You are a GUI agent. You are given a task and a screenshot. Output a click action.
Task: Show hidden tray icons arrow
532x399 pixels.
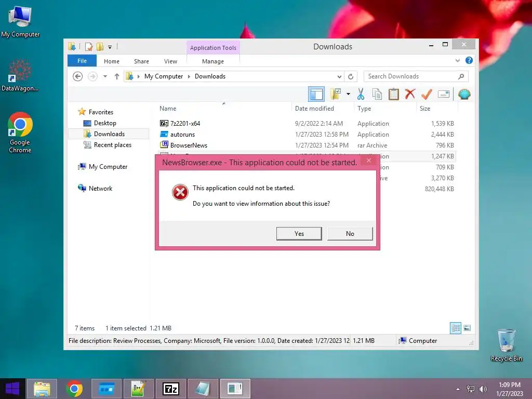click(x=458, y=389)
